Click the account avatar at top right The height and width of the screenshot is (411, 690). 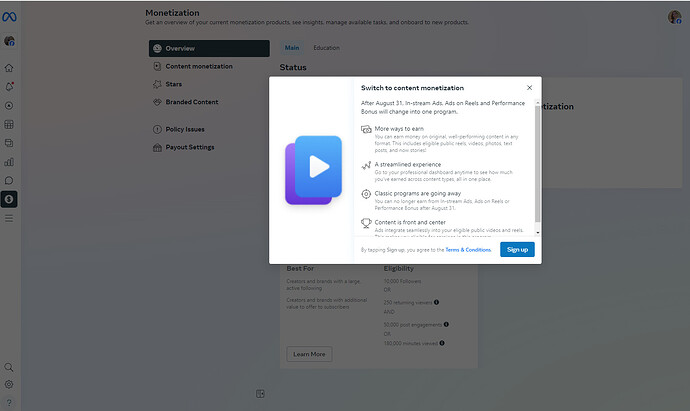pos(675,17)
